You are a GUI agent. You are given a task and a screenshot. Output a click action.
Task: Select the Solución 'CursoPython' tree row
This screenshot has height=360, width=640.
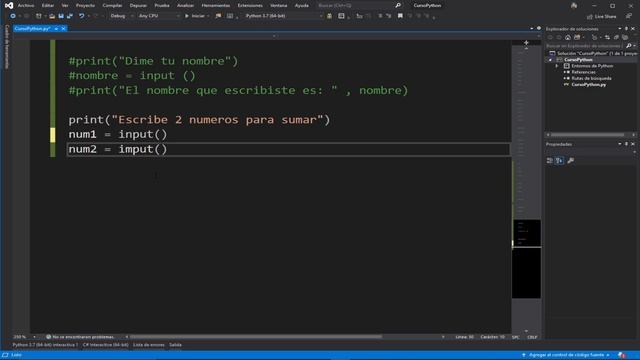(x=593, y=53)
